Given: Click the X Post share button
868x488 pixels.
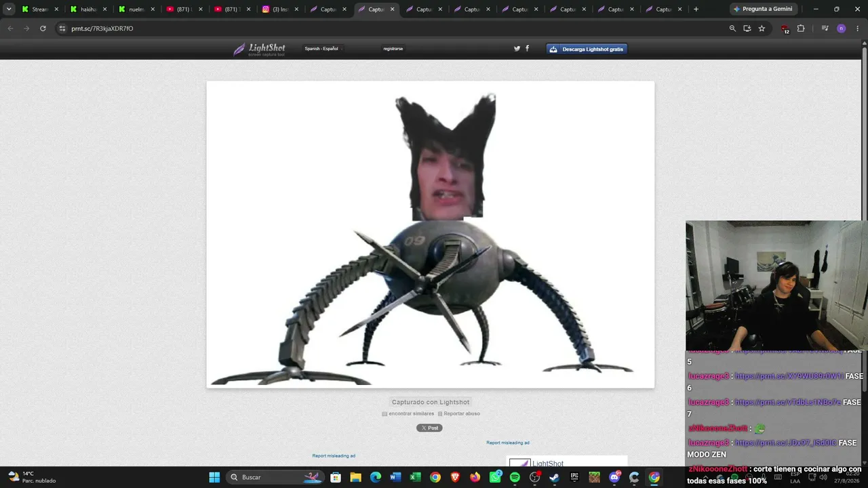Looking at the screenshot, I should tap(429, 428).
